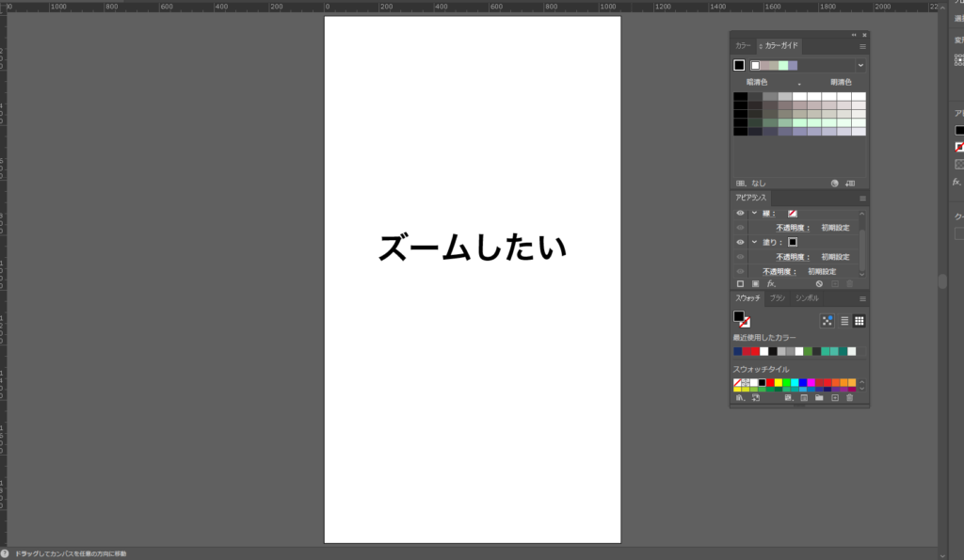
Task: Collapse the 塗り fill attribute chevron
Action: (x=754, y=242)
